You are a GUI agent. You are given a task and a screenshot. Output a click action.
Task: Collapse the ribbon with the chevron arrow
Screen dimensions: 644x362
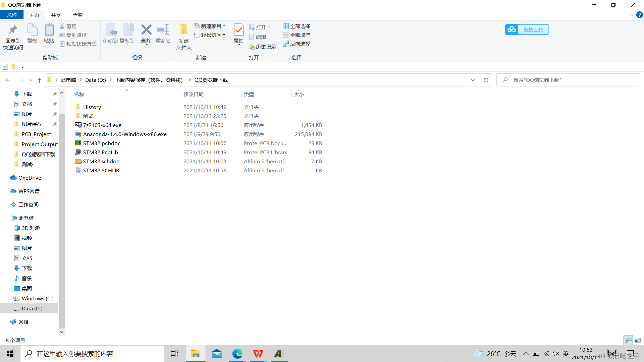tap(631, 15)
